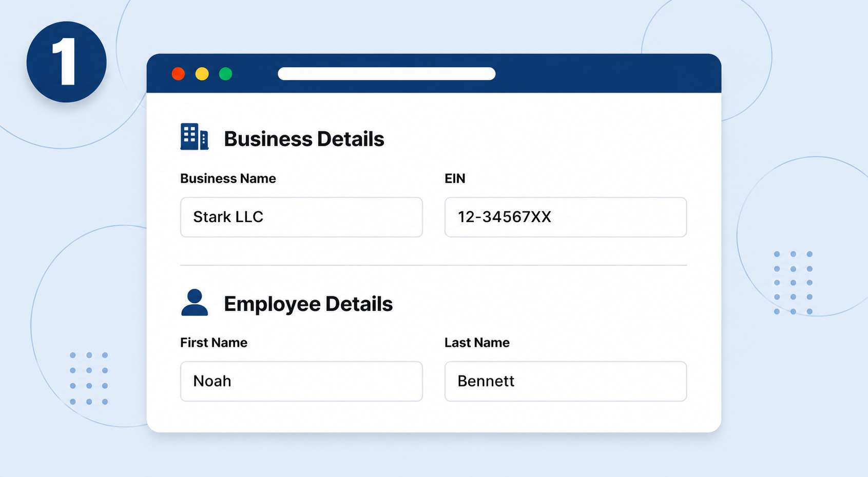Click the Business Name field containing Stark LLC
The width and height of the screenshot is (868, 477).
click(301, 217)
